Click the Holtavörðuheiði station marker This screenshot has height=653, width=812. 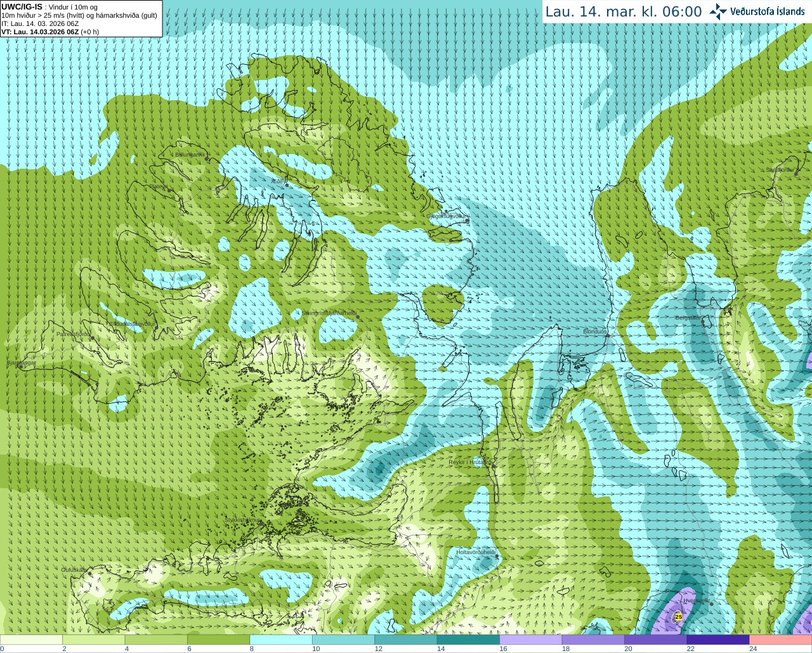(x=497, y=557)
